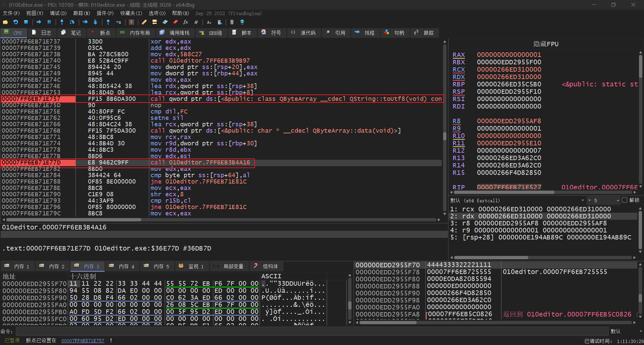Open the 插件(P) menu
Viewport: 644px width, 345px height.
[x=105, y=13]
